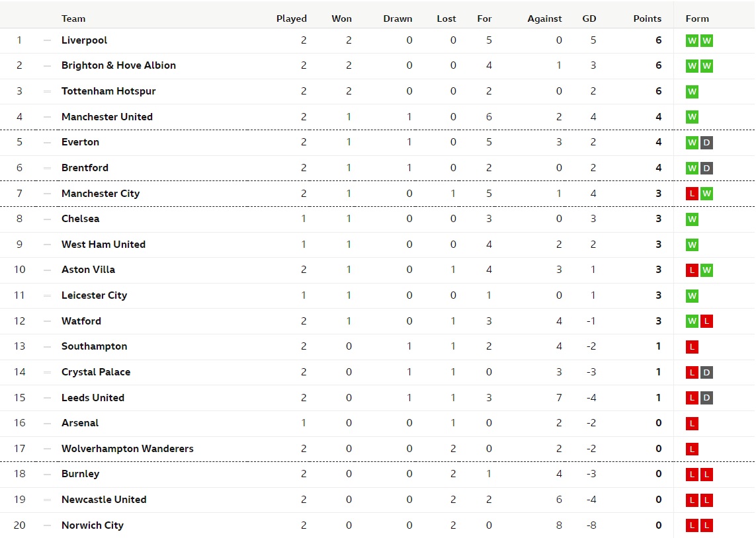Viewport: 756px width, 538px height.
Task: Open the West Ham United team link
Action: 103,245
